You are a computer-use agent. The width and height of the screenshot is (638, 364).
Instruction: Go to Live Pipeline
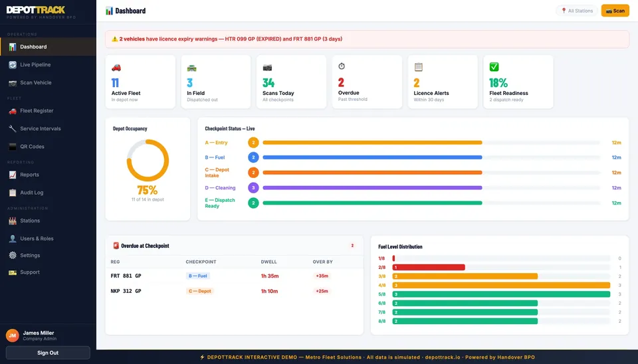(48, 64)
